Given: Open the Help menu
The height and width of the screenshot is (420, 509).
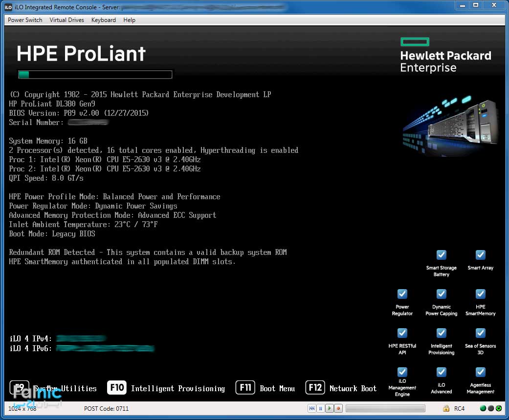Looking at the screenshot, I should [x=129, y=20].
